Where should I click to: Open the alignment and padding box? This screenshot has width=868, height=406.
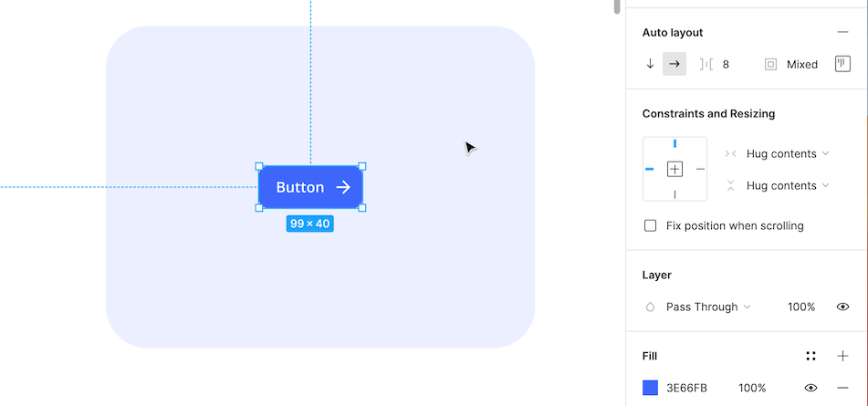pyautogui.click(x=842, y=64)
